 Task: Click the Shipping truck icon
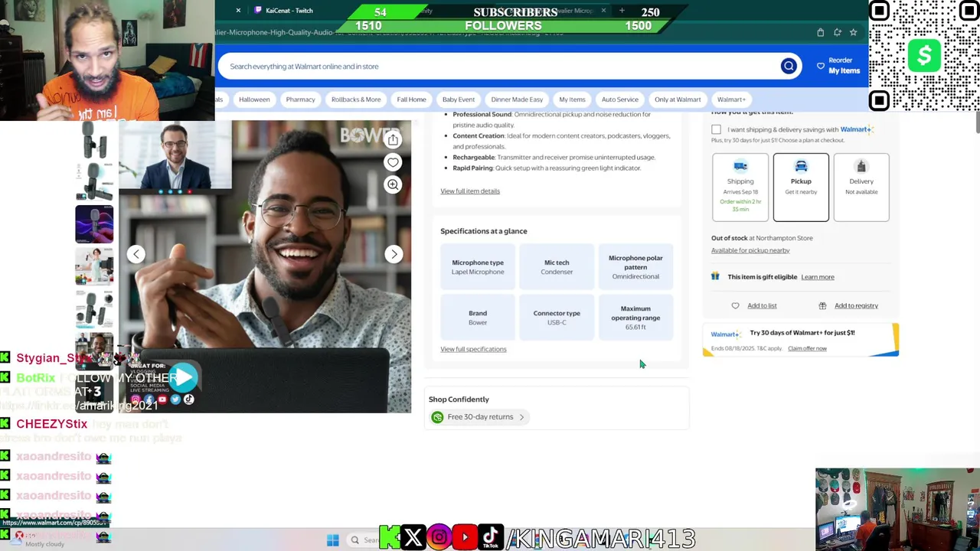click(740, 166)
